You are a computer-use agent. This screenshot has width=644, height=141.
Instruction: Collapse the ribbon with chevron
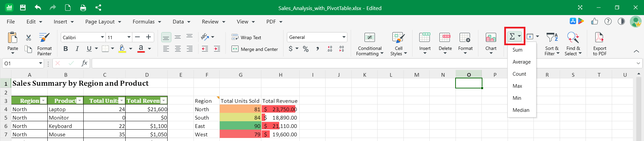pyautogui.click(x=636, y=51)
